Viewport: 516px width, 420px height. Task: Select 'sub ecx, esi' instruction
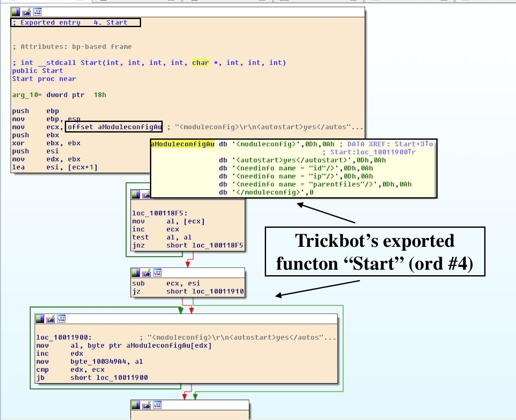click(x=166, y=283)
